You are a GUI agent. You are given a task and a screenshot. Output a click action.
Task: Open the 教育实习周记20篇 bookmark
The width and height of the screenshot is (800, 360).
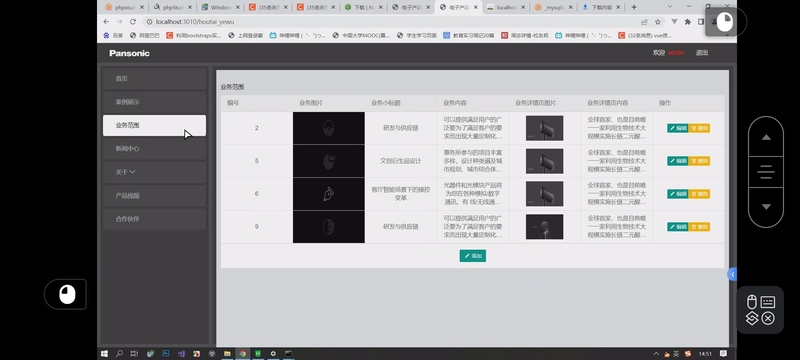(x=468, y=36)
